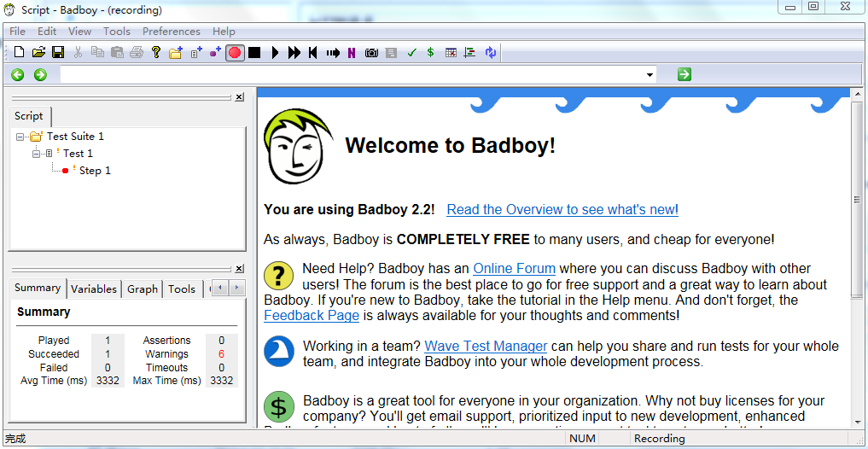Navigate with the green Go arrow after the address bar
The width and height of the screenshot is (868, 449).
click(x=684, y=74)
